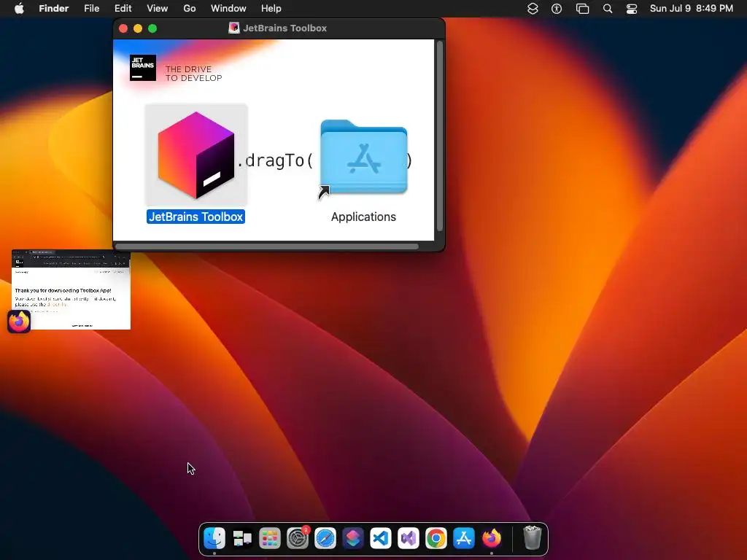The height and width of the screenshot is (560, 747).
Task: Click the JetBrains Toolbox file name label
Action: 196,217
